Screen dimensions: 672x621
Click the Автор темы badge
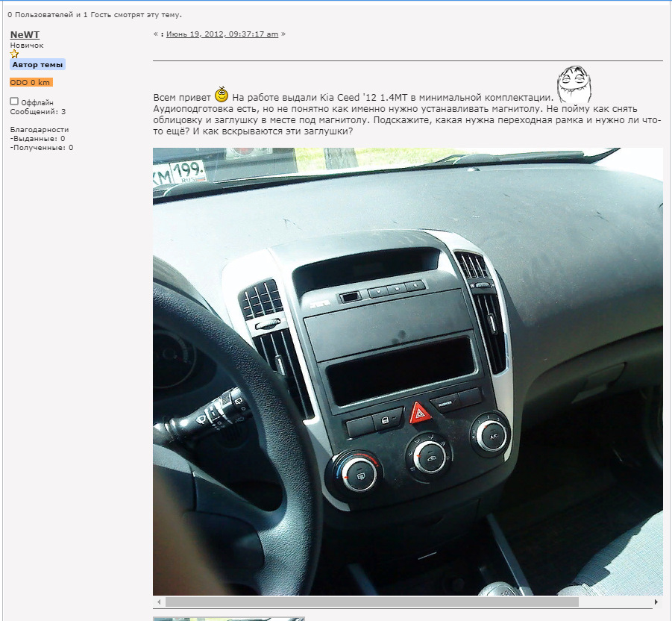tap(38, 65)
